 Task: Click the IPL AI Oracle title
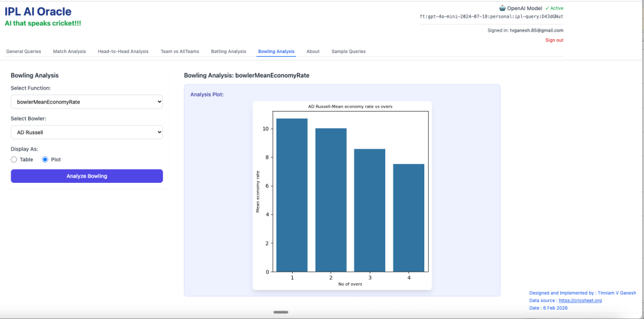[x=38, y=11]
